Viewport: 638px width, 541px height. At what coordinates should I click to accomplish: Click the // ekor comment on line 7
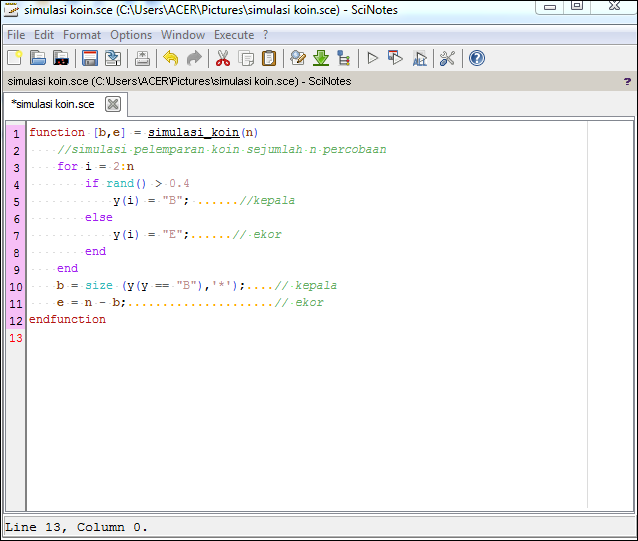(257, 235)
